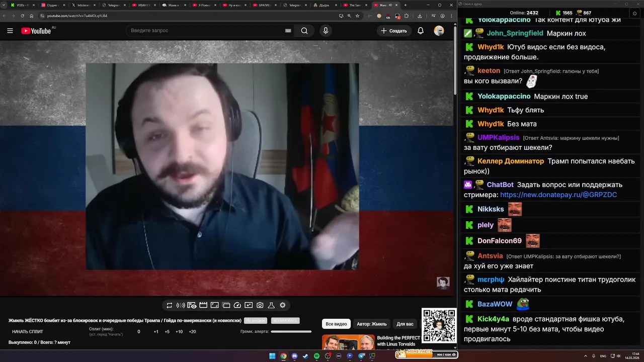Start voice search with the microphone icon
The height and width of the screenshot is (362, 644).
[x=326, y=31]
